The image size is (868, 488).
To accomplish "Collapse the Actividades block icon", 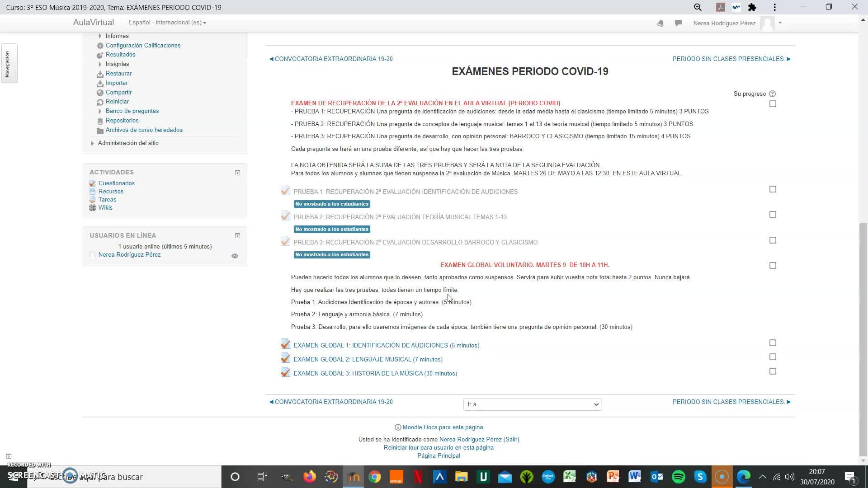I will tap(237, 173).
